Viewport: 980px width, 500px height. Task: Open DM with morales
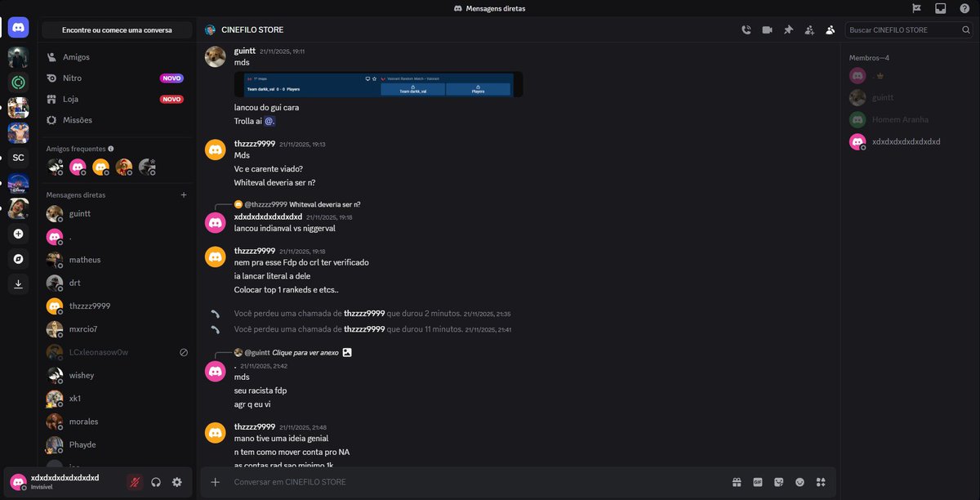coord(118,422)
